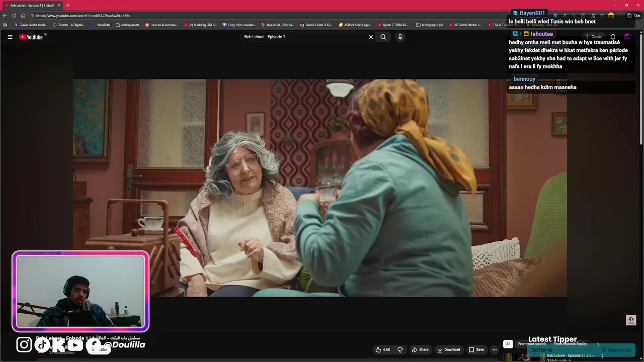Viewport: 644px width, 362px height.
Task: Focus the search field 'Beb Lebnet - Episode 1'
Action: click(x=304, y=37)
